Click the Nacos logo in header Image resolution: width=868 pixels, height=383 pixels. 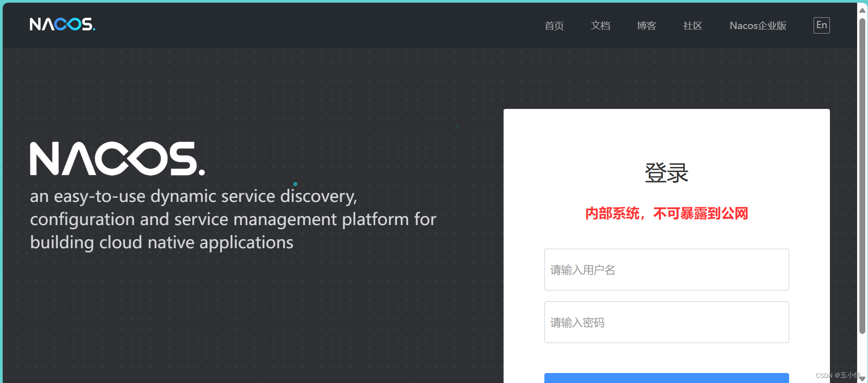tap(63, 24)
